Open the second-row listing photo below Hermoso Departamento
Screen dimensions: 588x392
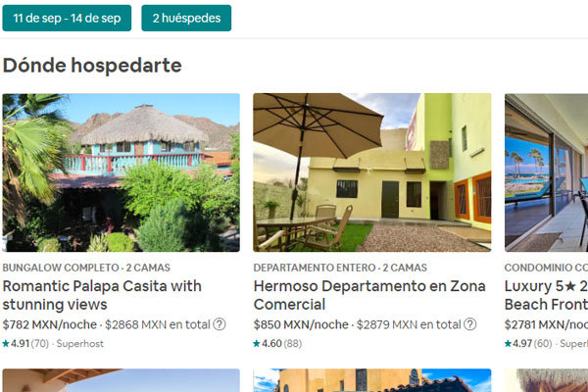(x=372, y=380)
